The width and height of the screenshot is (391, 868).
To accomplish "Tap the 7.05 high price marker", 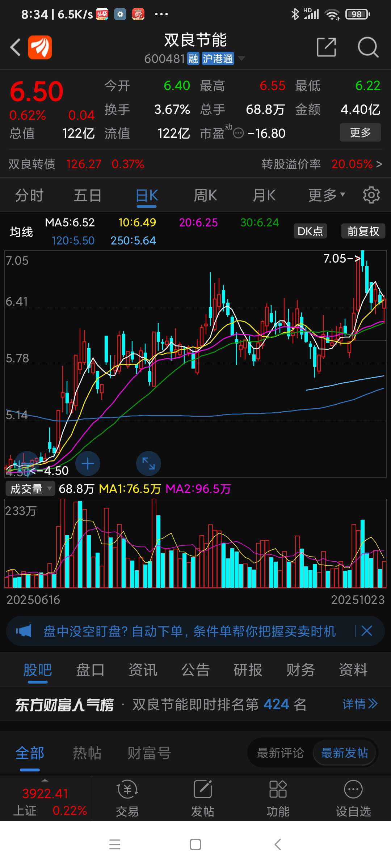I will [x=342, y=258].
